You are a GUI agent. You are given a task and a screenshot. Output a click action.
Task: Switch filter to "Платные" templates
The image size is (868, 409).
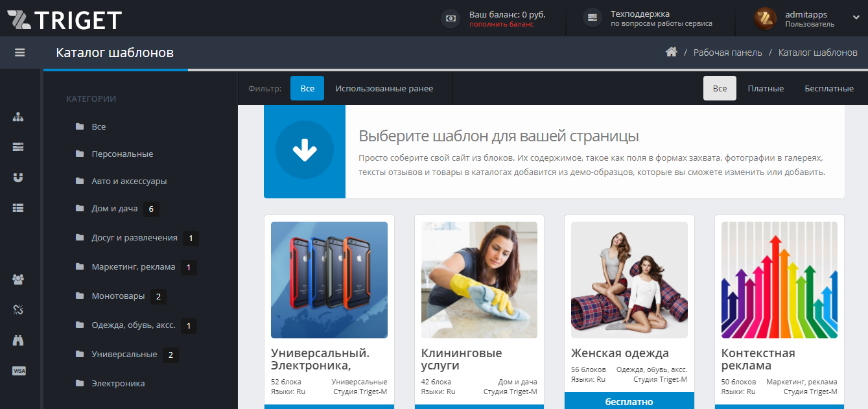coord(766,88)
